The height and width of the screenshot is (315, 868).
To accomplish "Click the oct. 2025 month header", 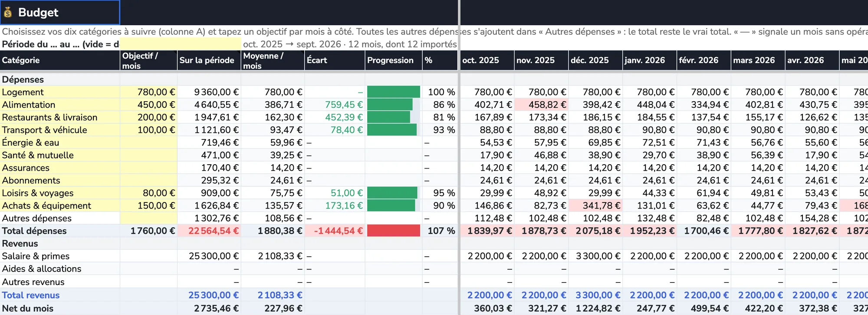I will point(487,60).
